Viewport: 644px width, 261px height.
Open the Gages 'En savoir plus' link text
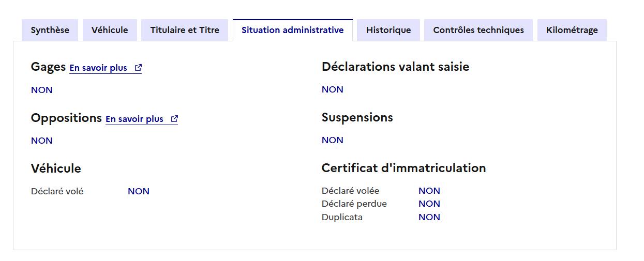coord(98,68)
